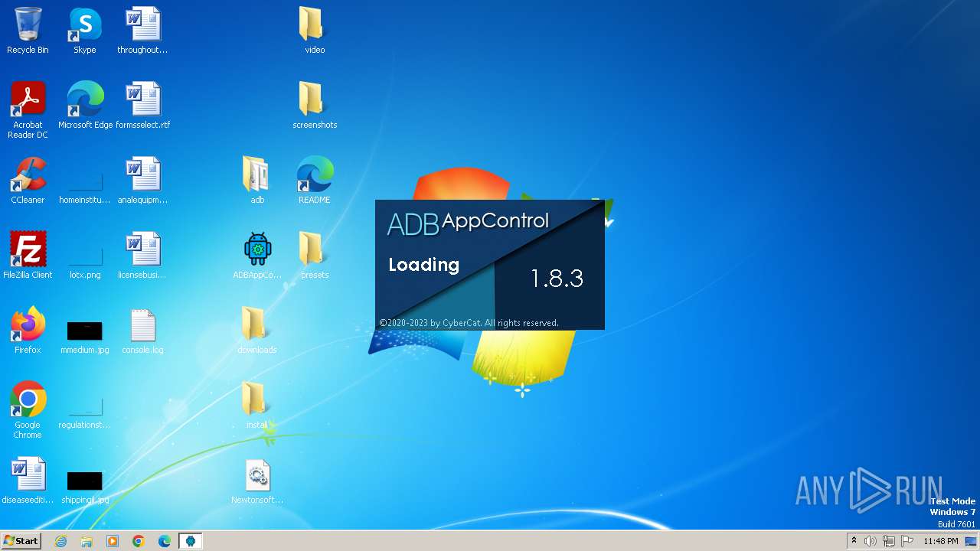Select the Google Chrome shortcut
Viewport: 980px width, 551px height.
point(28,410)
